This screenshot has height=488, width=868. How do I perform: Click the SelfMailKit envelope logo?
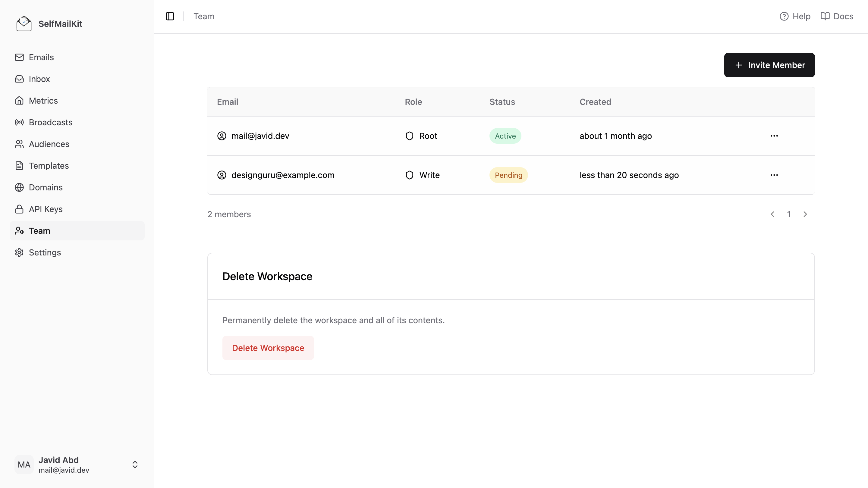[x=24, y=23]
